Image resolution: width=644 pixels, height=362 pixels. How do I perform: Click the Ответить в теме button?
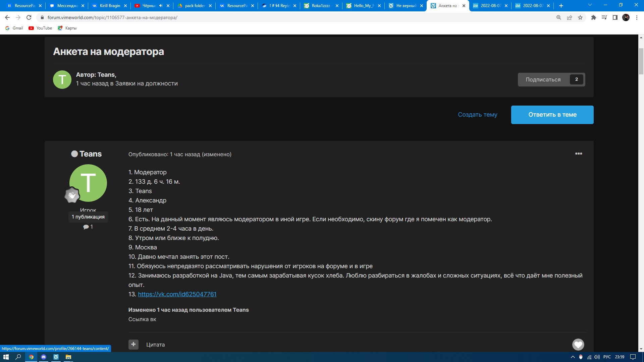coord(552,115)
